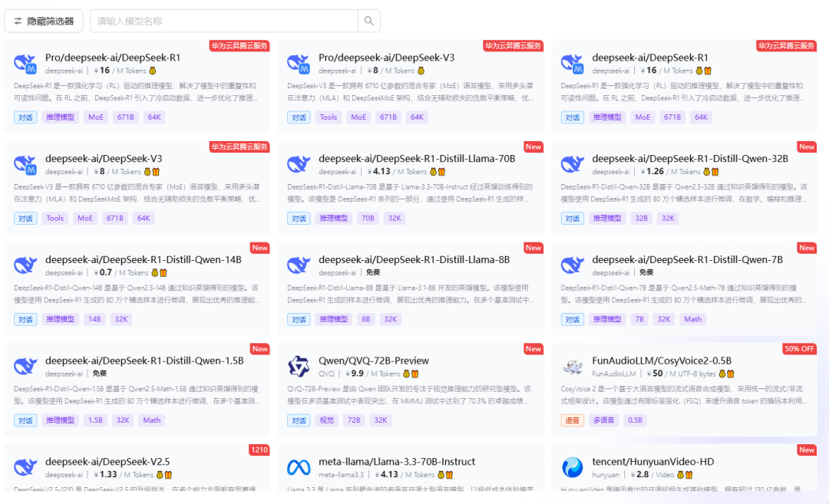The height and width of the screenshot is (504, 829).
Task: Open tencent/HunyuanVideo-HD model title
Action: [x=653, y=462]
